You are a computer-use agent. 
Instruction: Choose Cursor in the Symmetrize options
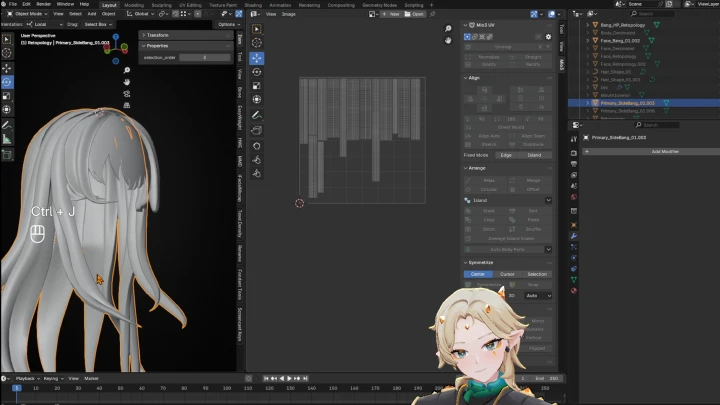pos(507,273)
